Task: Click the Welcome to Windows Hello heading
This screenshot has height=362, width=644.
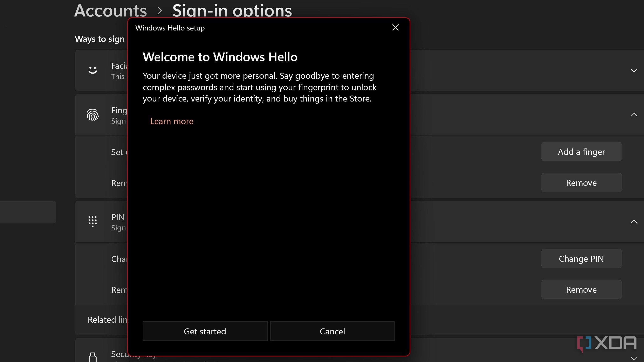Action: click(x=220, y=57)
